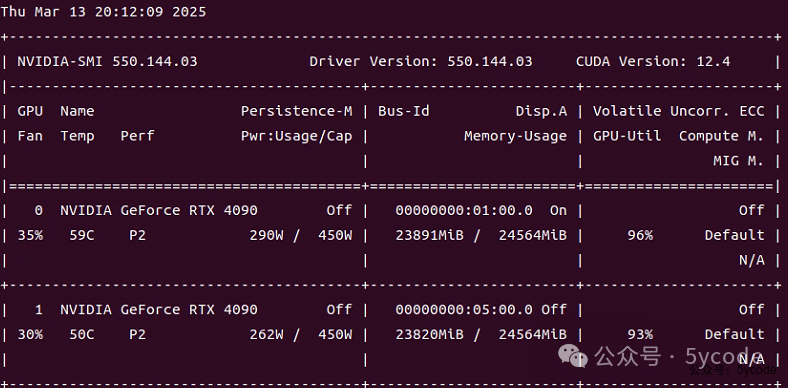
Task: Click the Memory-Usage header
Action: (516, 136)
